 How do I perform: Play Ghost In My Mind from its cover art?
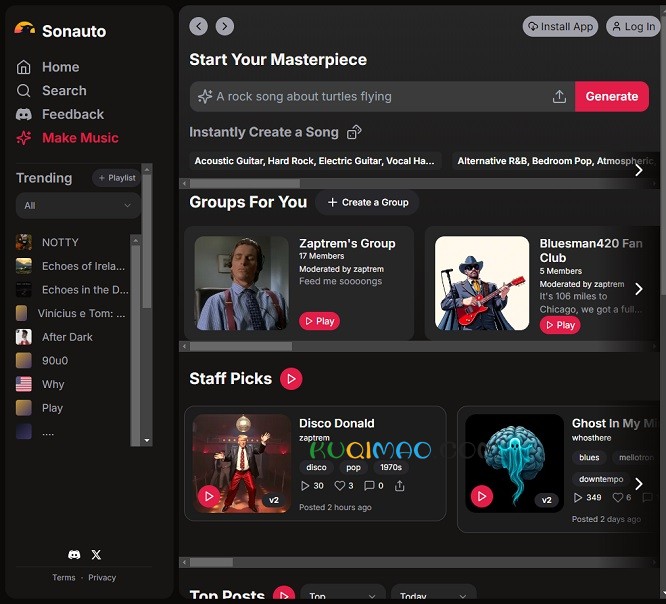(x=482, y=496)
